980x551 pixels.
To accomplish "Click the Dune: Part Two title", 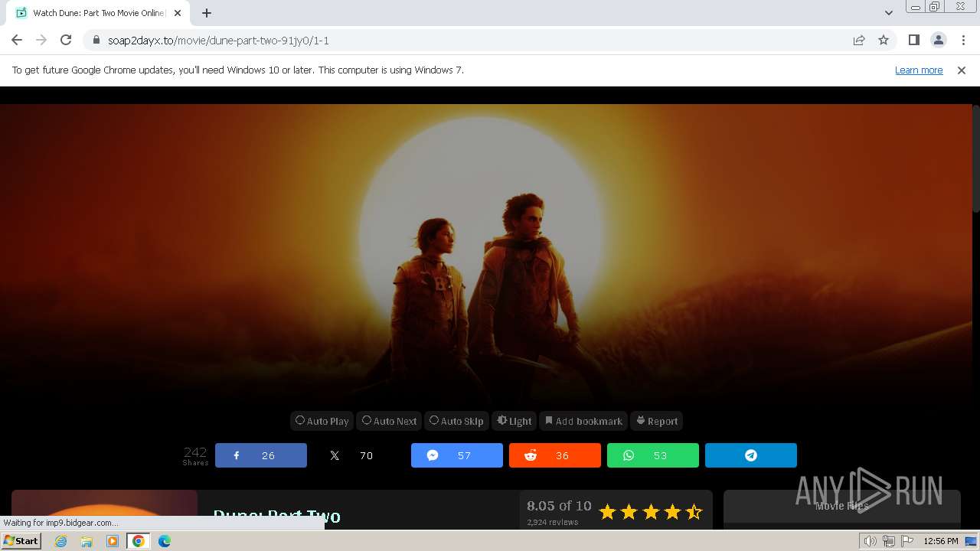I will point(276,517).
